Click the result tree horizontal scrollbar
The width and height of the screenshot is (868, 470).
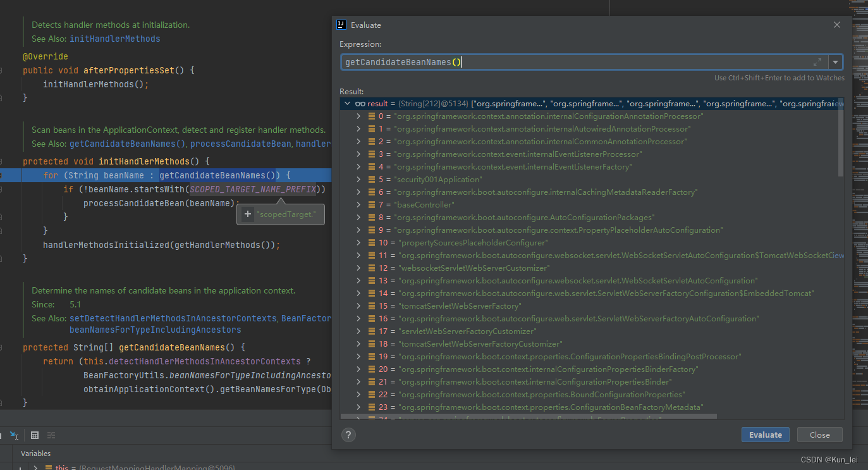(529, 417)
